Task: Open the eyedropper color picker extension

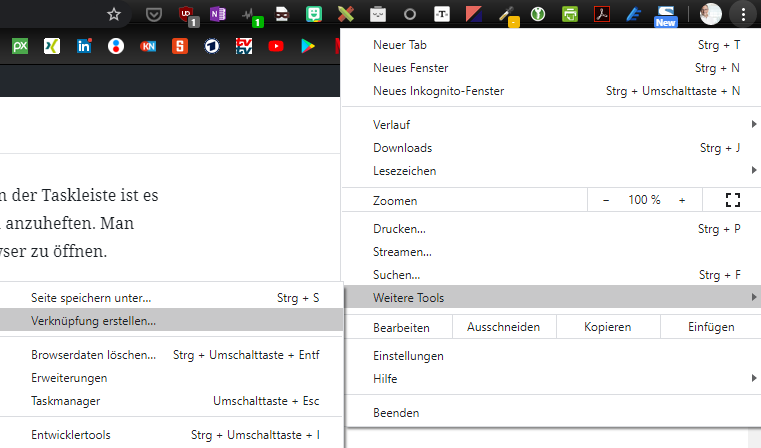Action: pos(508,16)
